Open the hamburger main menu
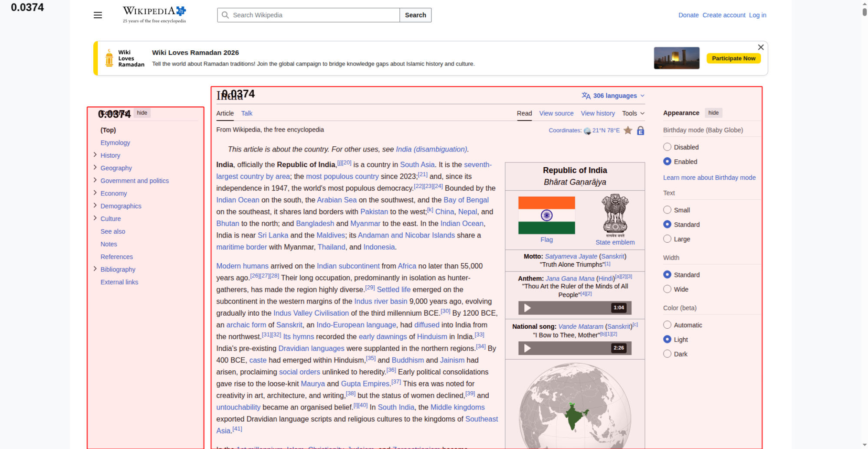This screenshot has height=449, width=868. point(98,15)
